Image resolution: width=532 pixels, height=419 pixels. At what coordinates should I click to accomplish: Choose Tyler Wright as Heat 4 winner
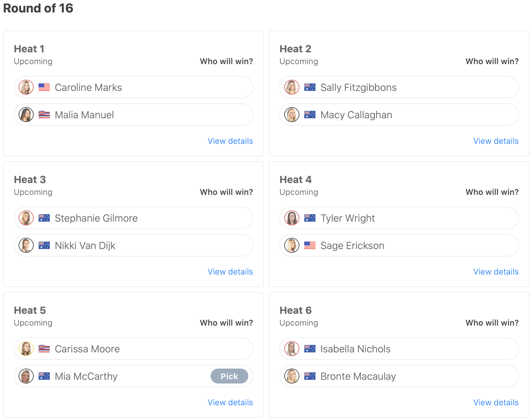tap(399, 218)
